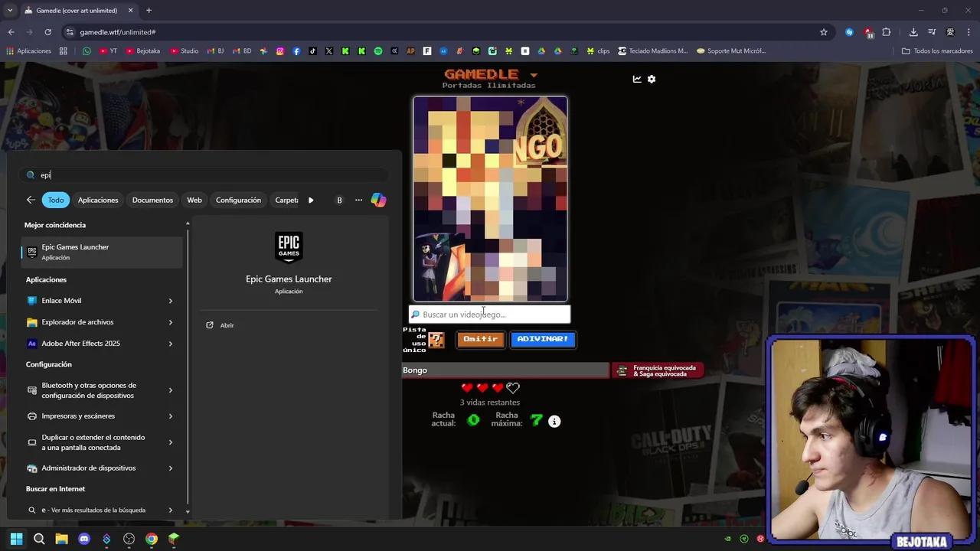Open the Instagram bookmark icon

(280, 51)
